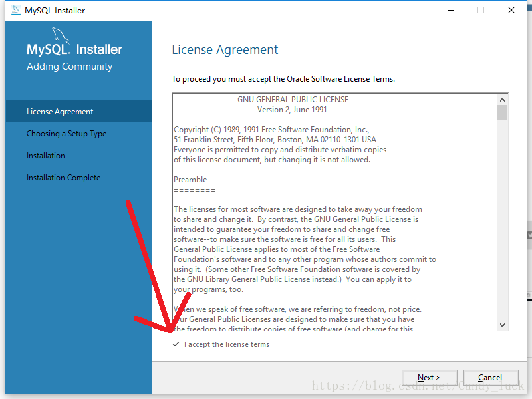Minimize the MySQL Installer window

(x=451, y=10)
